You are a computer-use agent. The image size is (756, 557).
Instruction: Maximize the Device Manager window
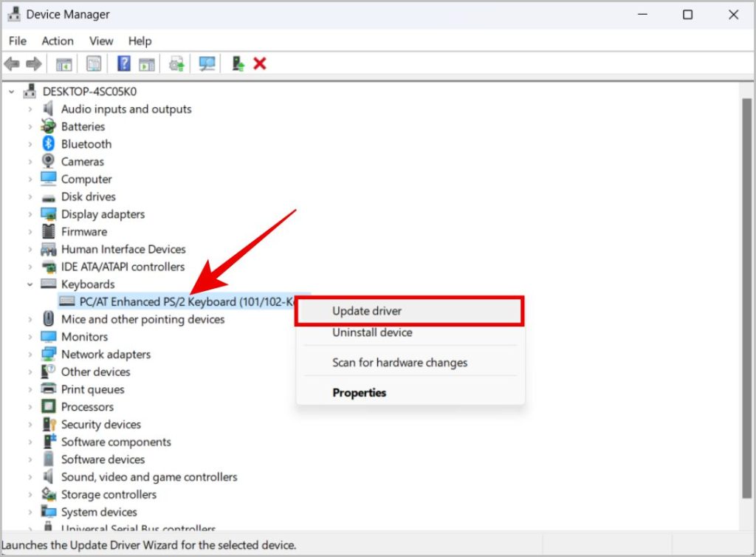point(687,15)
